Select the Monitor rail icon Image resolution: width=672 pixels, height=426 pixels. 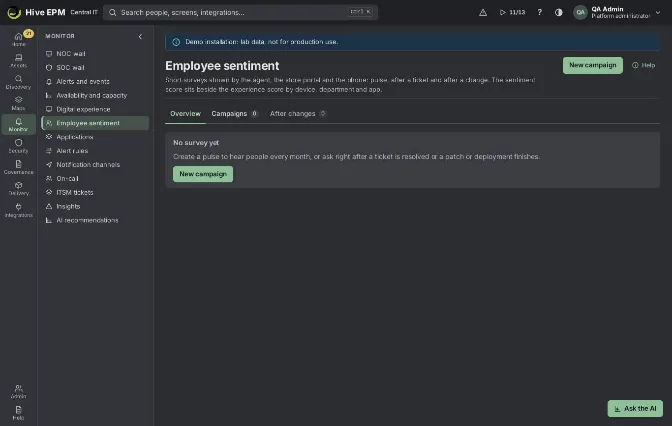coord(18,125)
